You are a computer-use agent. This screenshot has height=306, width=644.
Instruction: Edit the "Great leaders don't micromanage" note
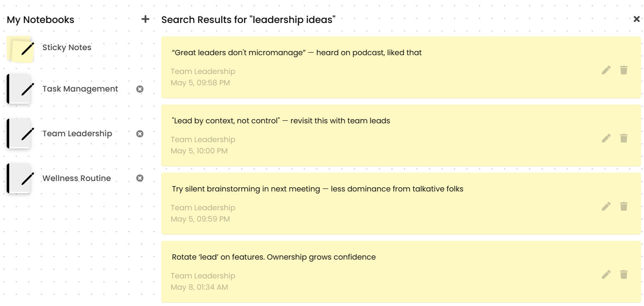pyautogui.click(x=606, y=70)
